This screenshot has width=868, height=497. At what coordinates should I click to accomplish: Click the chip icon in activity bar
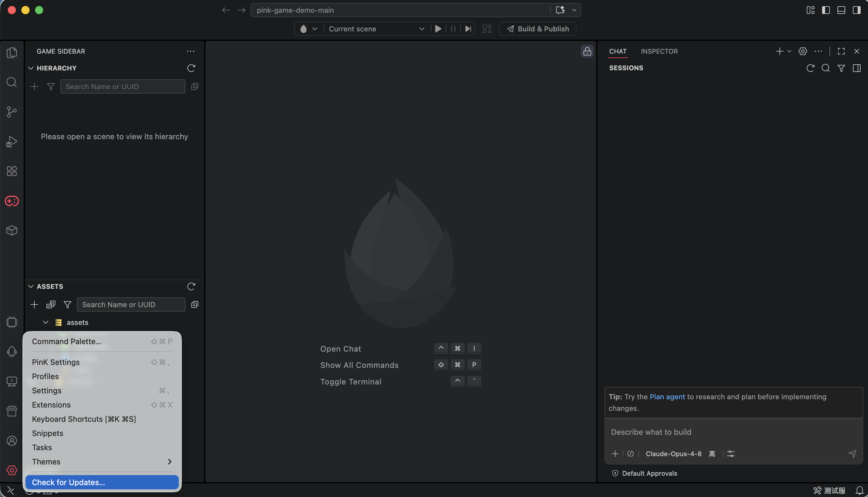click(x=12, y=322)
